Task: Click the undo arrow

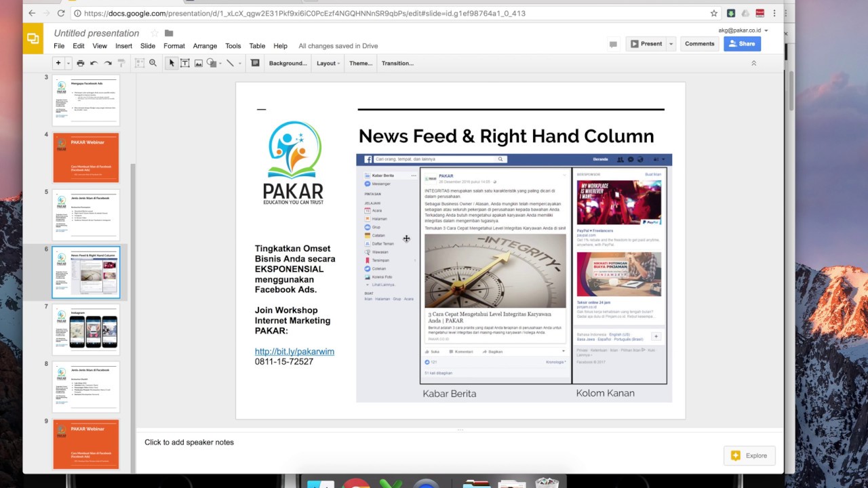Action: click(x=94, y=63)
